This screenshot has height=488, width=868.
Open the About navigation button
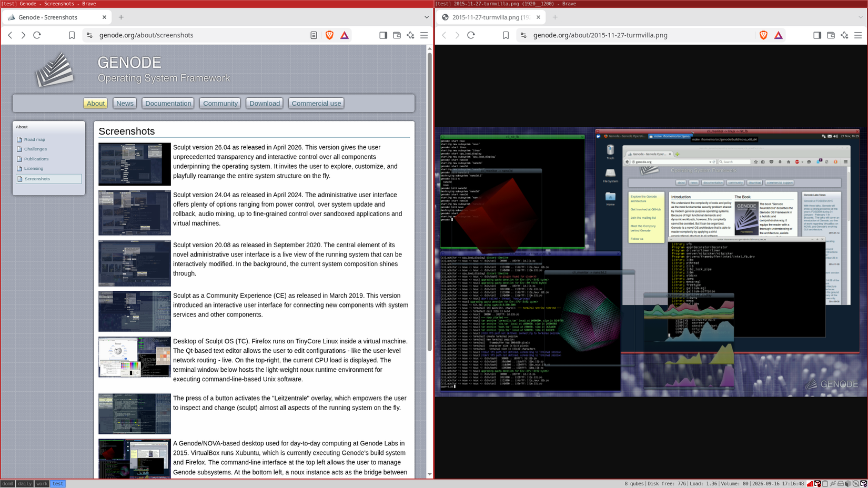[95, 104]
